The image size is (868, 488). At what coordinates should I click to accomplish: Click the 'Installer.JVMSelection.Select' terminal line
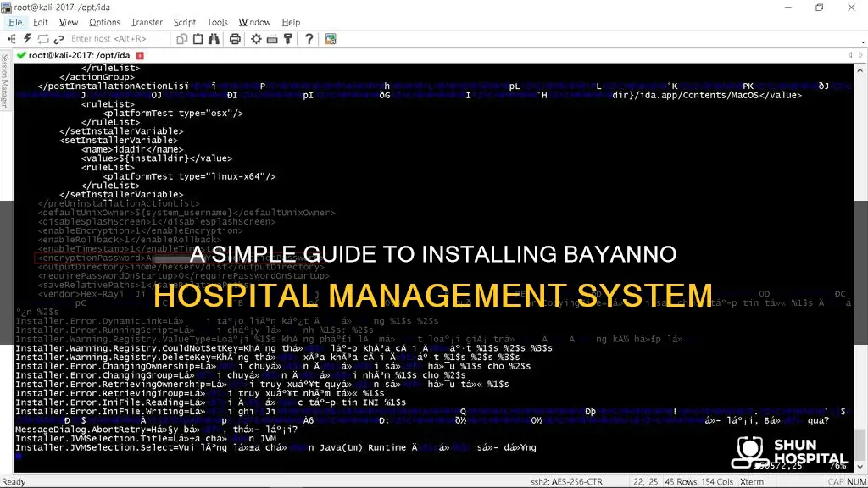point(275,447)
